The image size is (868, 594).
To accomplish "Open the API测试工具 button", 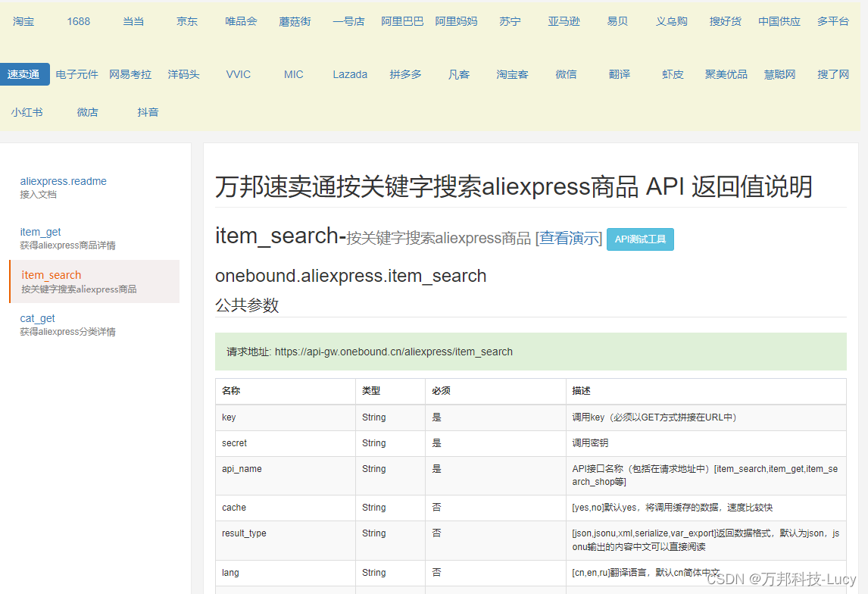I will [640, 239].
